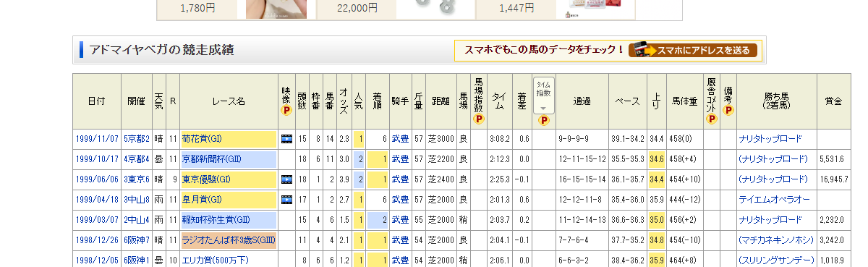Open the 1999/03/07 date link
This screenshot has height=267, width=868.
pyautogui.click(x=97, y=219)
